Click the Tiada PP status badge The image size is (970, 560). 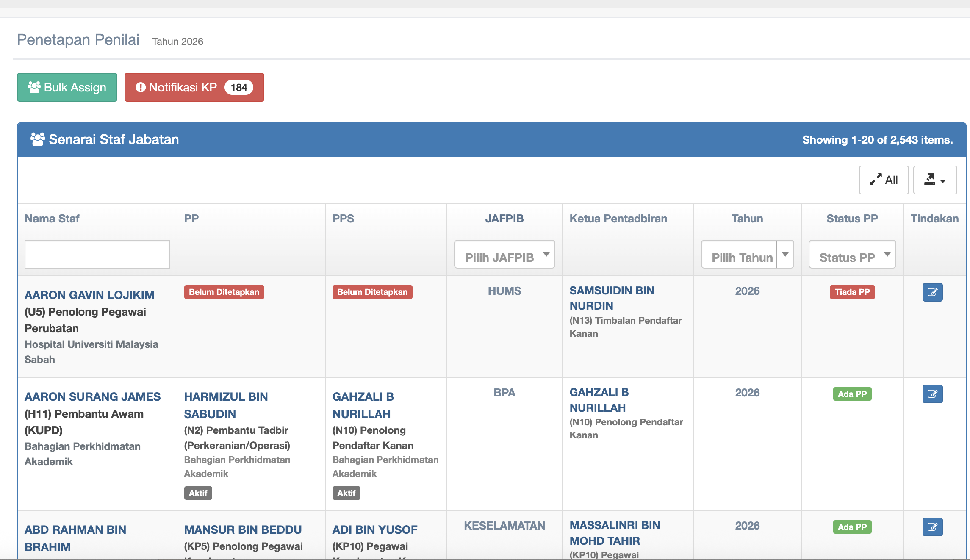pyautogui.click(x=852, y=292)
